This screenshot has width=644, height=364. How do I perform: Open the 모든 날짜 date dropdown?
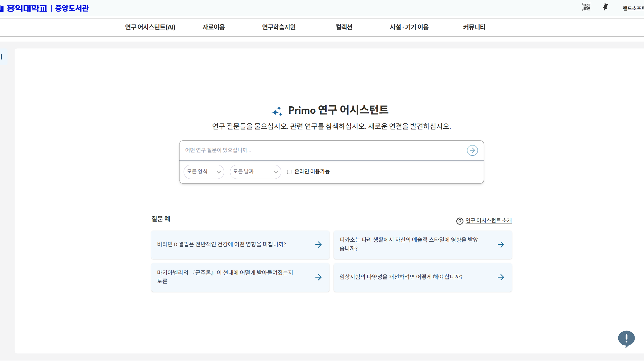(255, 172)
